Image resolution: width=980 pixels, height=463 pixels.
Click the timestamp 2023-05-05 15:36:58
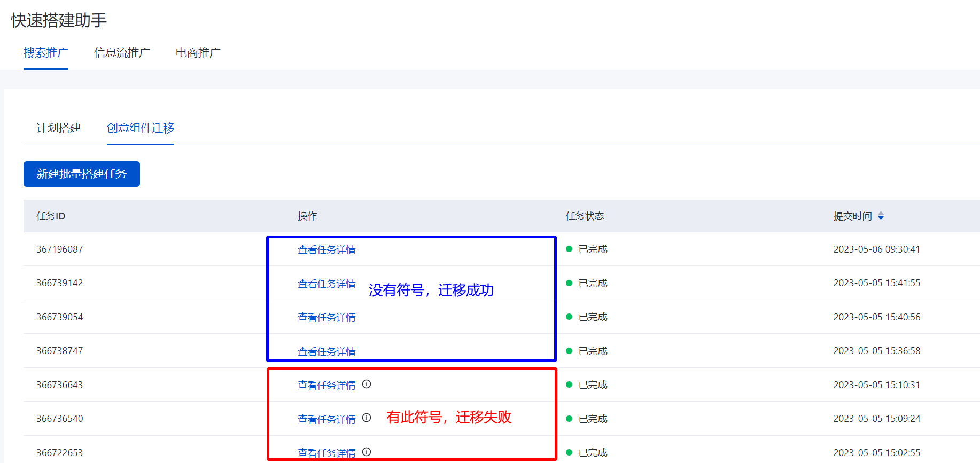876,351
